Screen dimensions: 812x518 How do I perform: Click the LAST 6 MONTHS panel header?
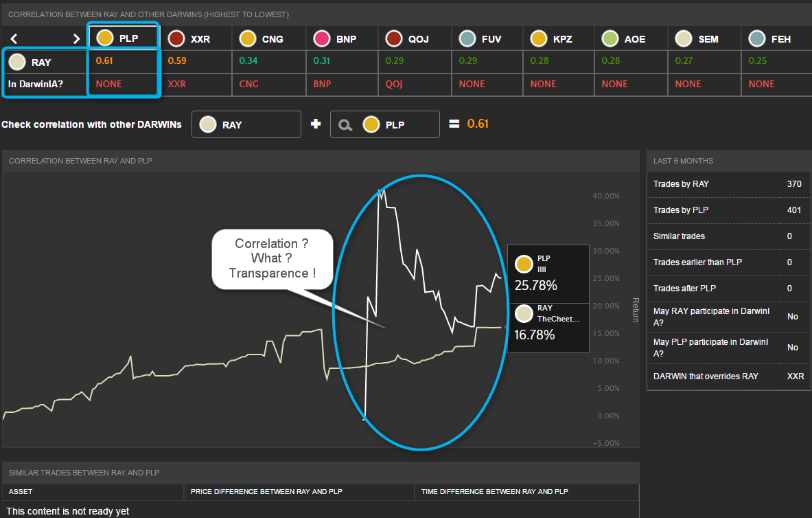[x=729, y=161]
